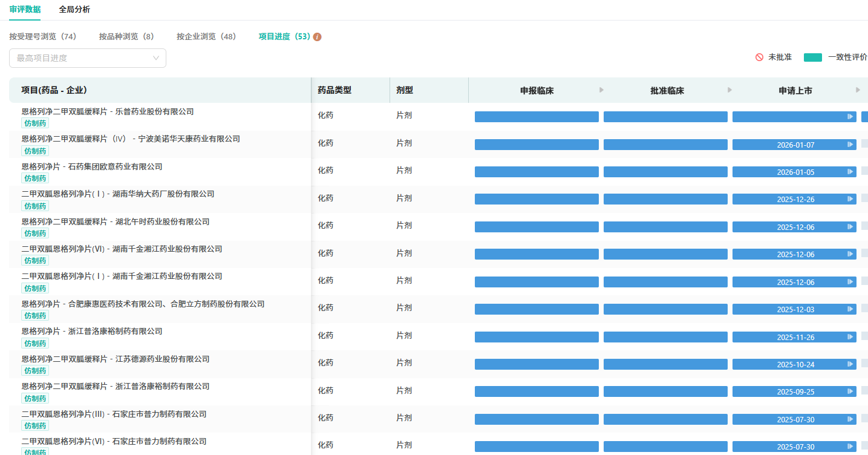Click the arrow icon right of 申报临床 header
The width and height of the screenshot is (868, 455).
[x=601, y=90]
